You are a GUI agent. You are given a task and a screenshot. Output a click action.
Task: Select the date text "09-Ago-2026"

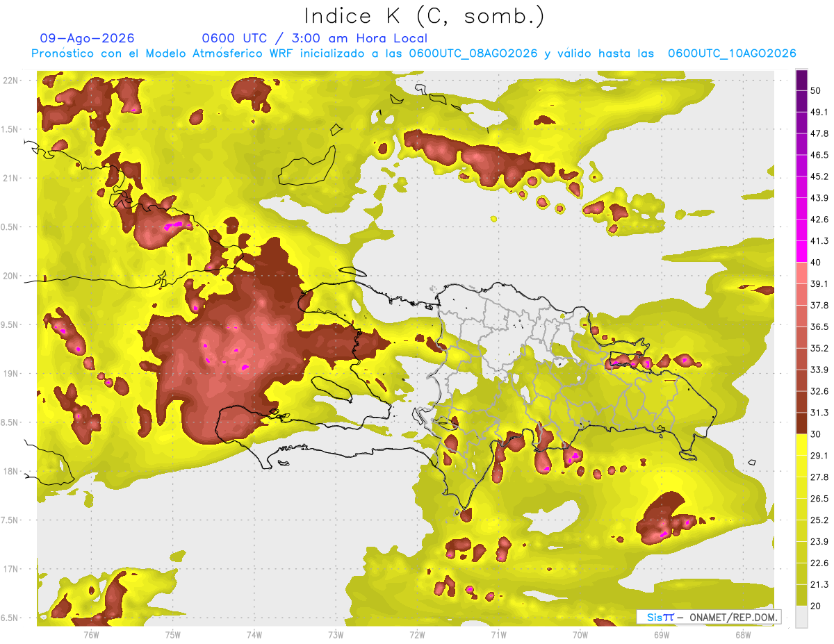[88, 38]
